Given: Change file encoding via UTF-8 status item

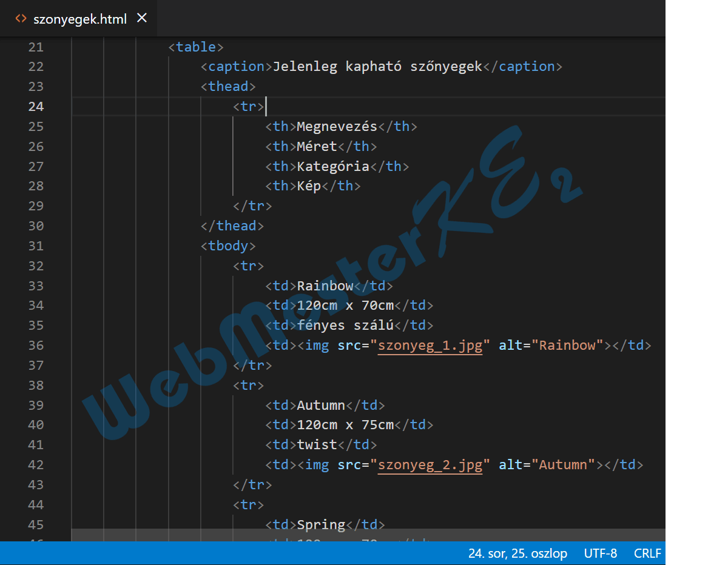Looking at the screenshot, I should click(x=601, y=553).
